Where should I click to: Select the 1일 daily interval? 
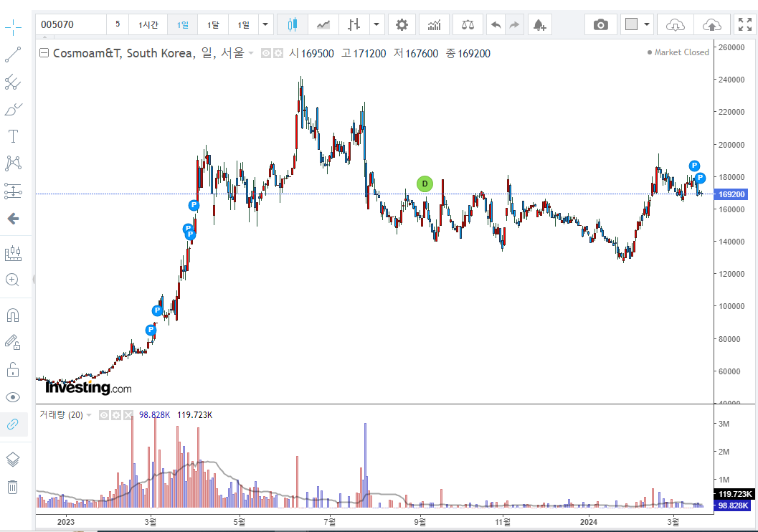pos(183,24)
